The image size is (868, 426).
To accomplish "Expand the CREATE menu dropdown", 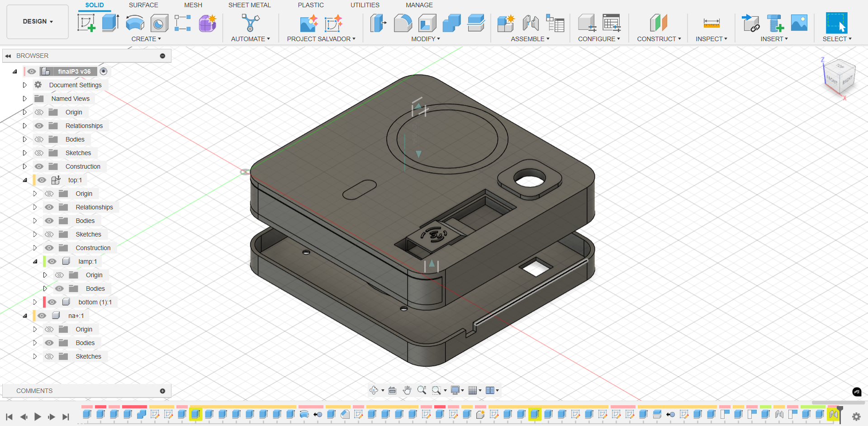I will pyautogui.click(x=146, y=39).
